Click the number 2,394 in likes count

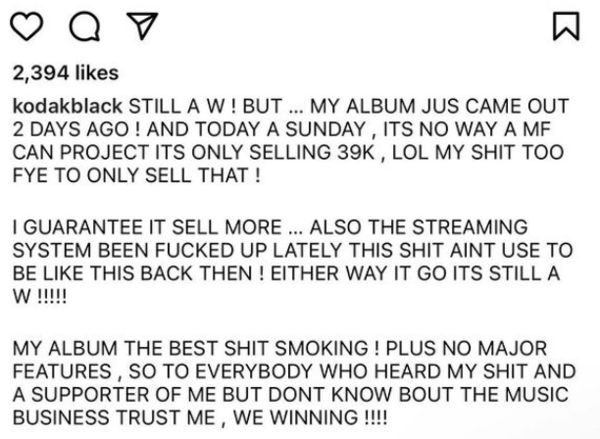tap(41, 73)
